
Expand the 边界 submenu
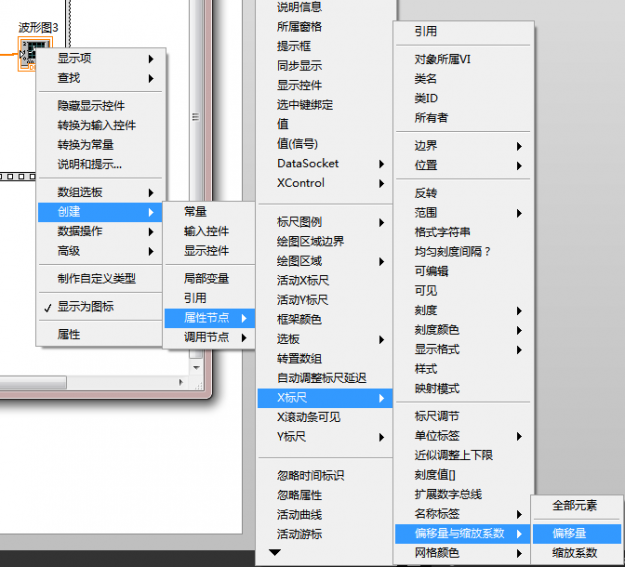coord(463,146)
